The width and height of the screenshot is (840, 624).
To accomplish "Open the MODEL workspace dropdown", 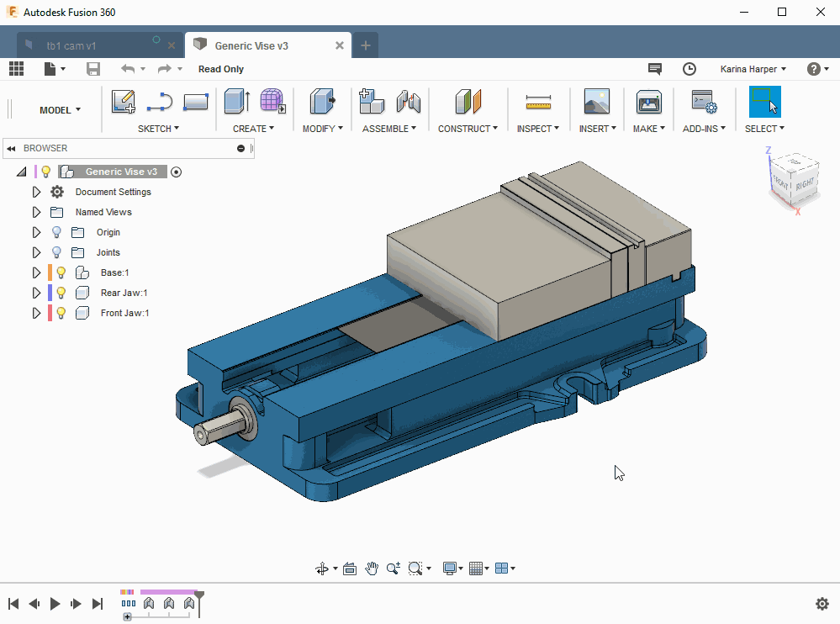I will tap(60, 110).
